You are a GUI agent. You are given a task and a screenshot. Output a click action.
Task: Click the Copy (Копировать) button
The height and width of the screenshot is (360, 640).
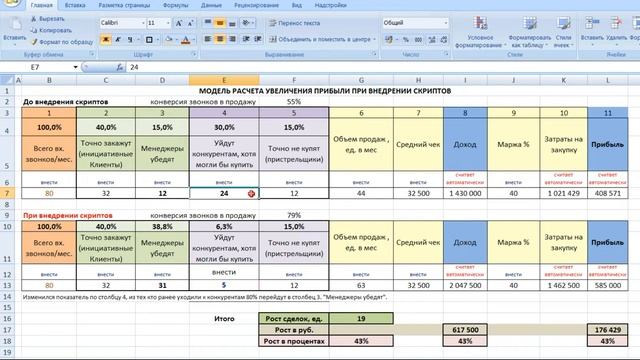[x=51, y=30]
